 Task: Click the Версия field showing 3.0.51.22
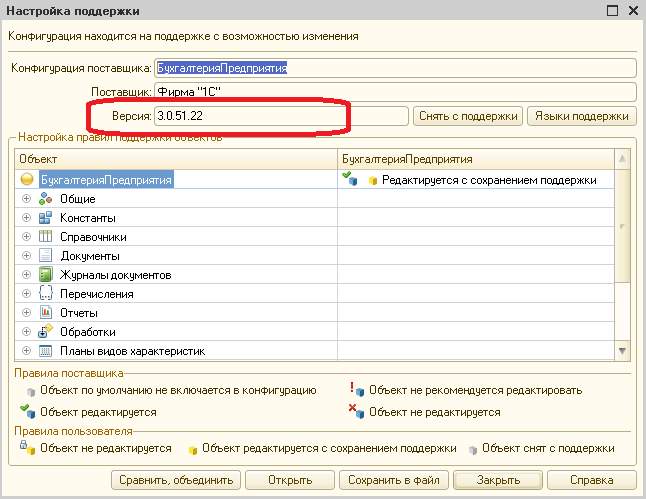[281, 116]
